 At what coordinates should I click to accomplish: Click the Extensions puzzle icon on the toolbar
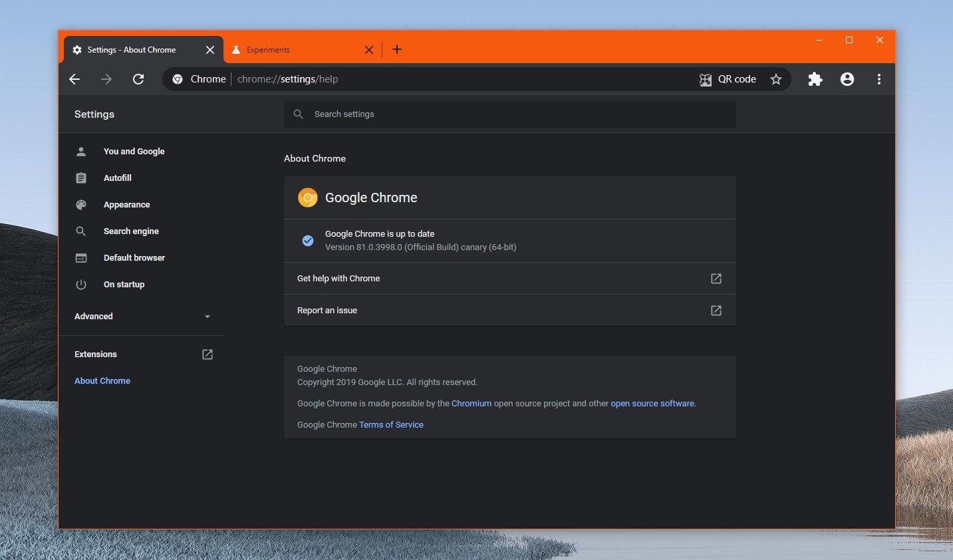[x=815, y=79]
